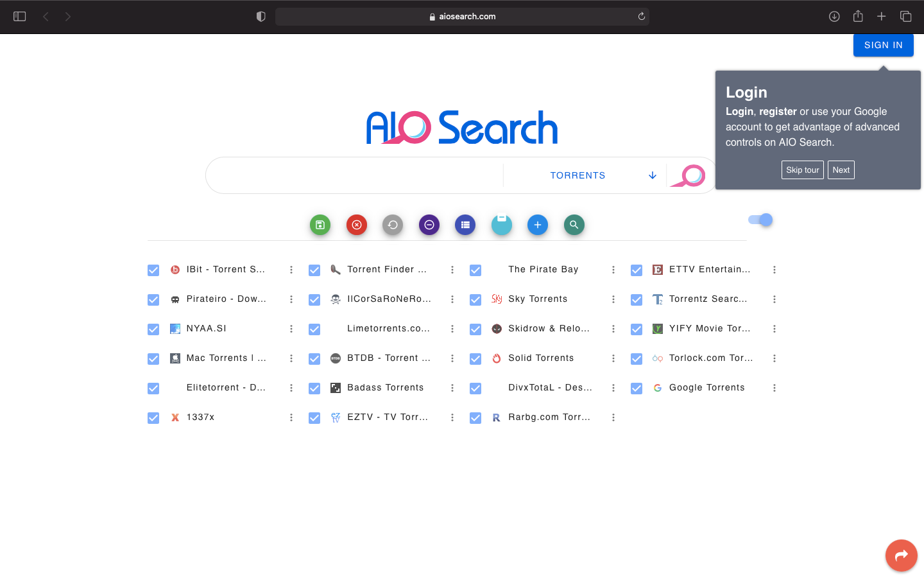
Task: Click the Google Torrents logo icon
Action: coord(658,388)
